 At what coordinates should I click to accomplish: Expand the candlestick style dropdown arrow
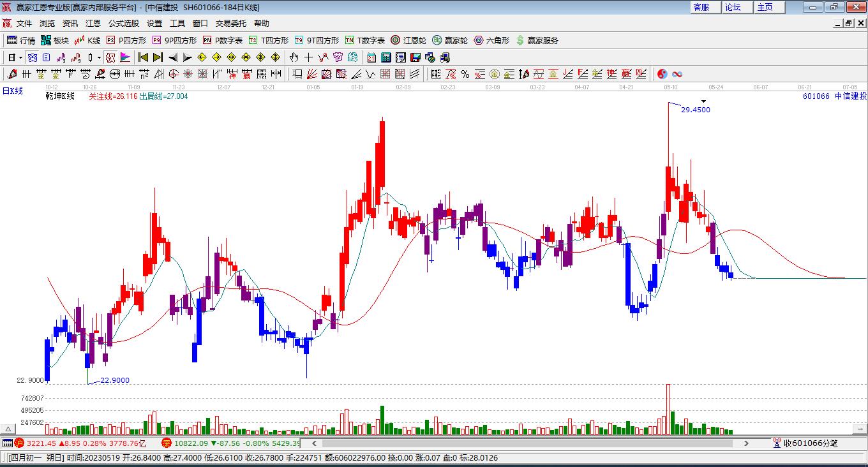(x=99, y=57)
